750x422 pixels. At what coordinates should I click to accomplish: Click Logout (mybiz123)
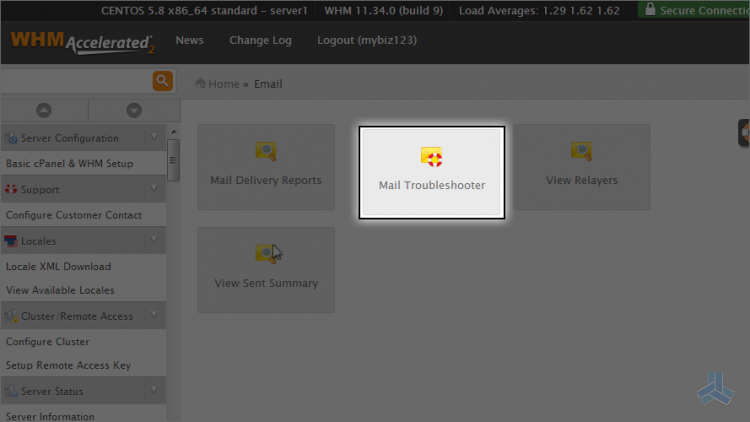(x=367, y=41)
